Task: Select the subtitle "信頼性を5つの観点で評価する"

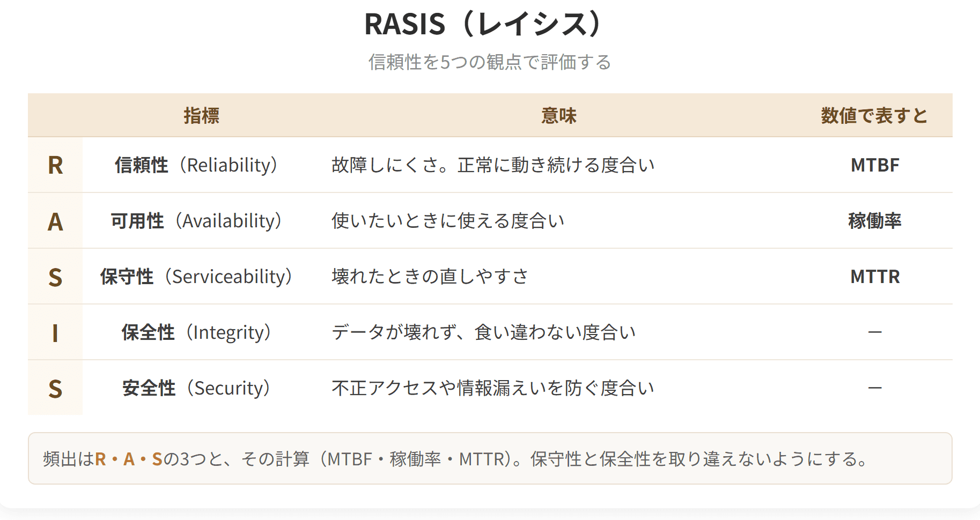Action: pyautogui.click(x=490, y=62)
